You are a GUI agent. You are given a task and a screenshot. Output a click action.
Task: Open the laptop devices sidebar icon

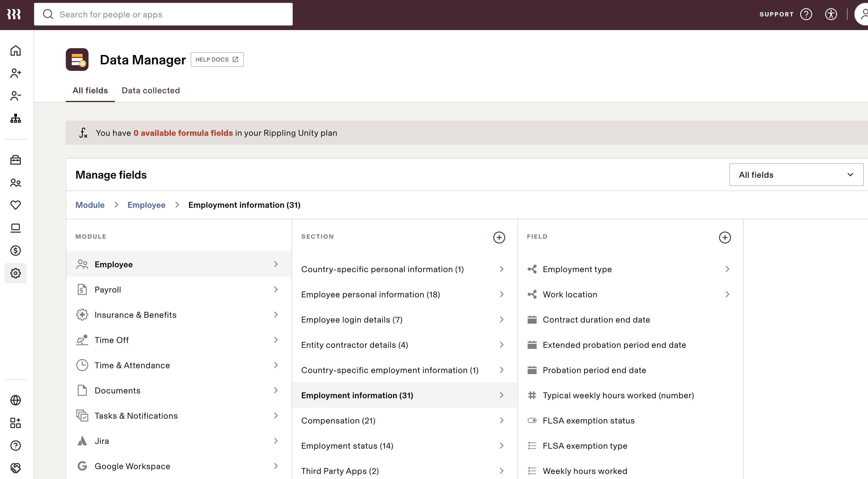pyautogui.click(x=16, y=228)
